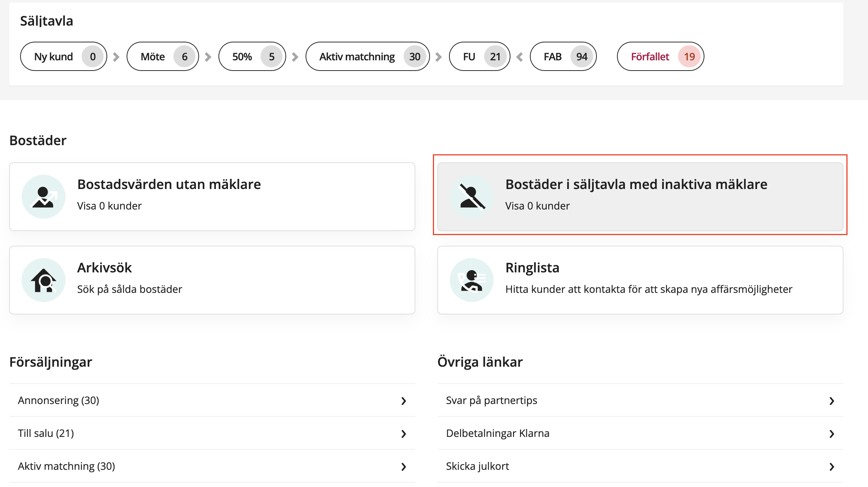868x487 pixels.
Task: Select the Möte stage pill
Action: (x=162, y=57)
